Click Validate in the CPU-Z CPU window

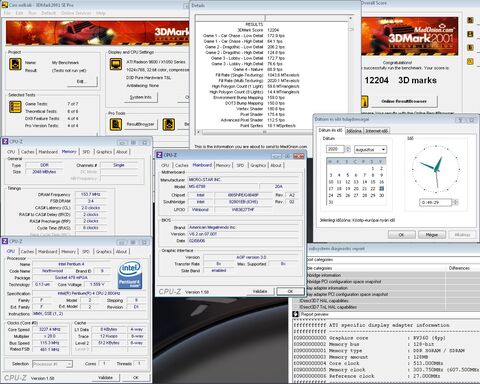pos(105,378)
